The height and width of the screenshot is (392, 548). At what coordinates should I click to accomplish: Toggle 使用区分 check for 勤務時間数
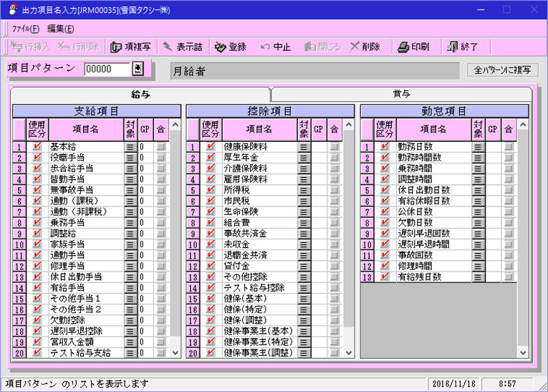click(385, 158)
